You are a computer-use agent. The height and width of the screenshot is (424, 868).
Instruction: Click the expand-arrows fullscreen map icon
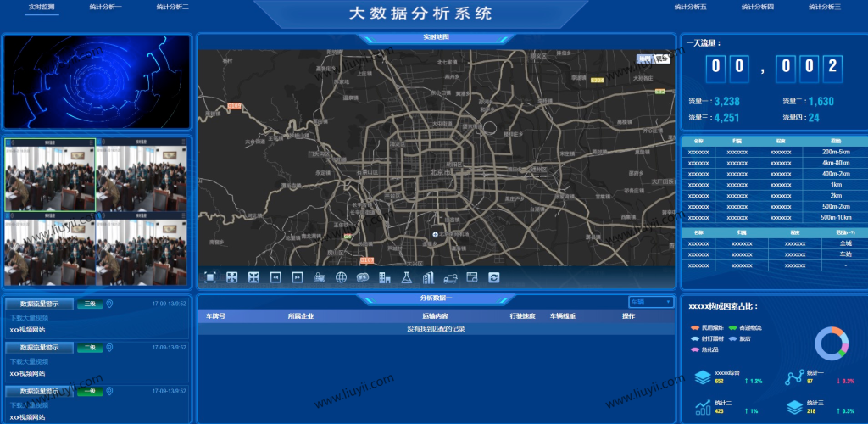coord(232,277)
